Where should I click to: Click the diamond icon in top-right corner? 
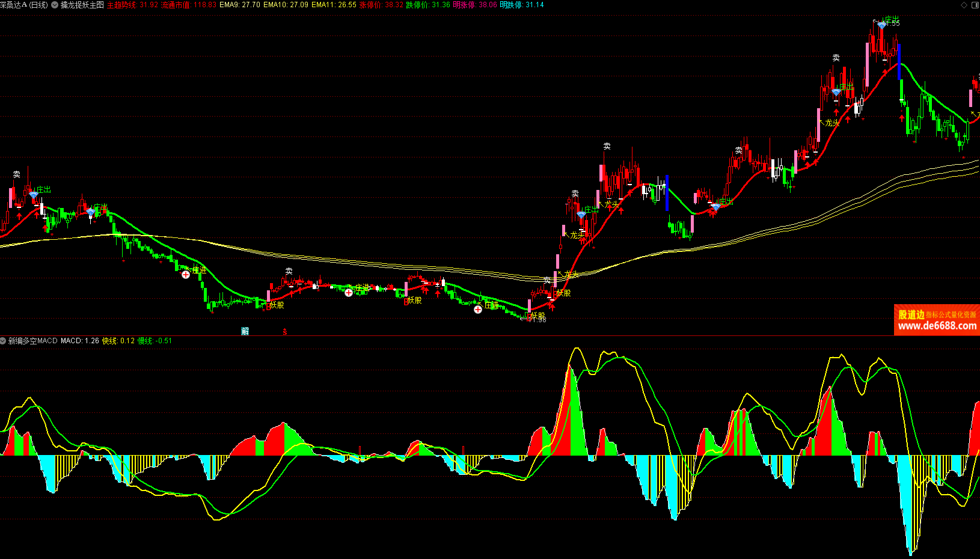coord(964,5)
